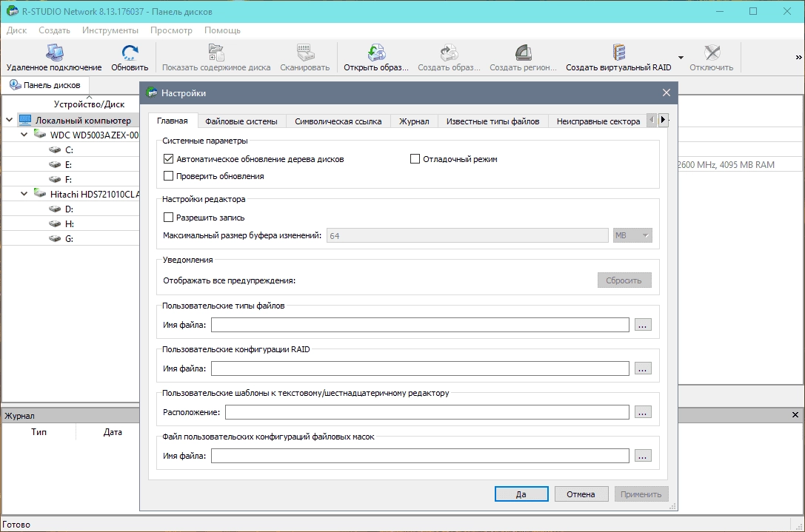Select the Локальный компьютер computer icon
The width and height of the screenshot is (805, 532).
pyautogui.click(x=25, y=121)
